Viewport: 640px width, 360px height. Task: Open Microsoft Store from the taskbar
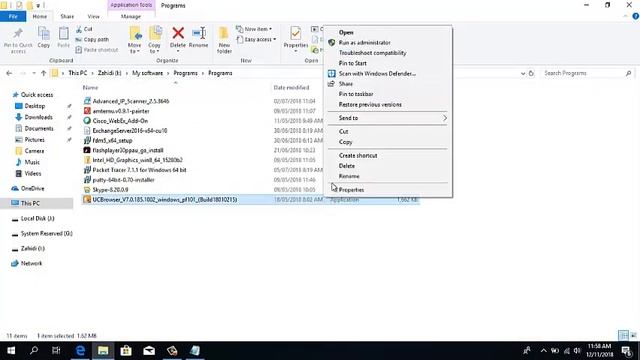[126, 351]
